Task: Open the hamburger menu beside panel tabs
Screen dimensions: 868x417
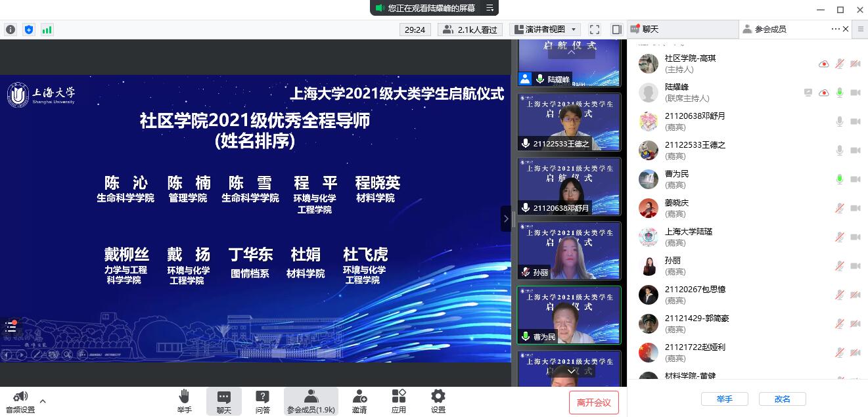Action: 860,29
